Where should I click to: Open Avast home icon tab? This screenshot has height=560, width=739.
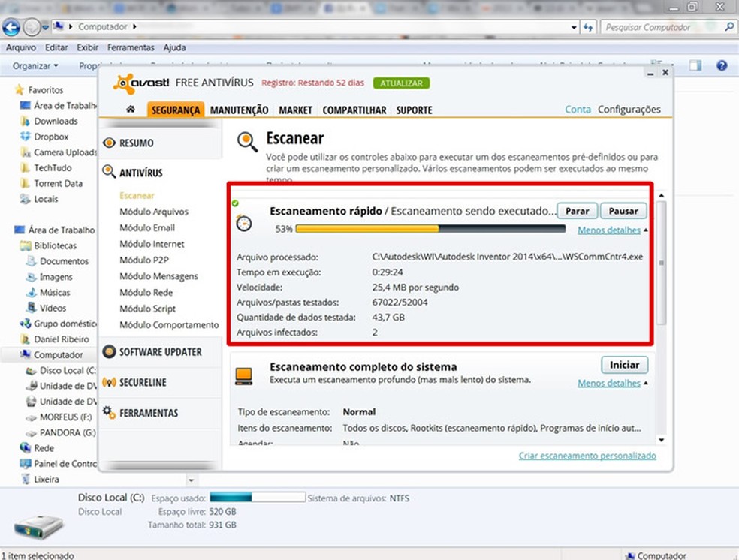coord(131,110)
